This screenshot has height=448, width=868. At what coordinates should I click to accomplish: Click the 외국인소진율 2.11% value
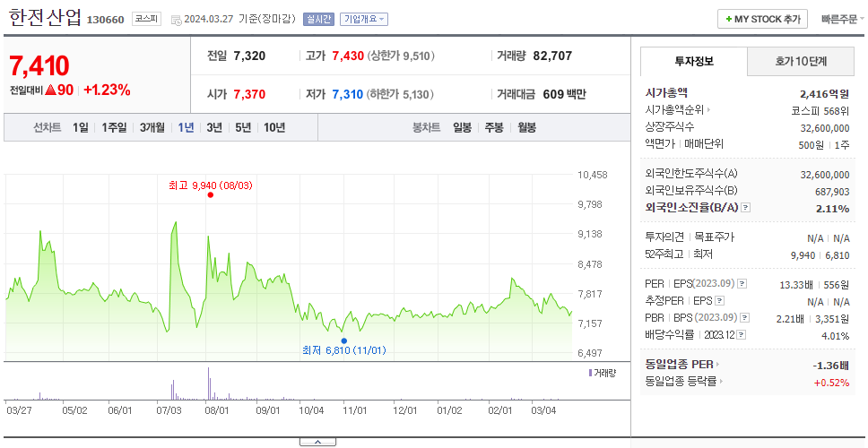tap(832, 209)
